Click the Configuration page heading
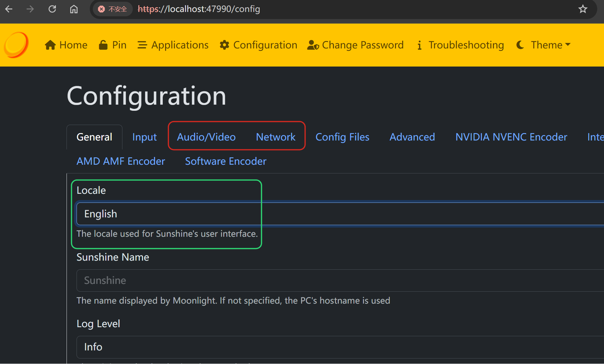The width and height of the screenshot is (604, 364). [146, 96]
